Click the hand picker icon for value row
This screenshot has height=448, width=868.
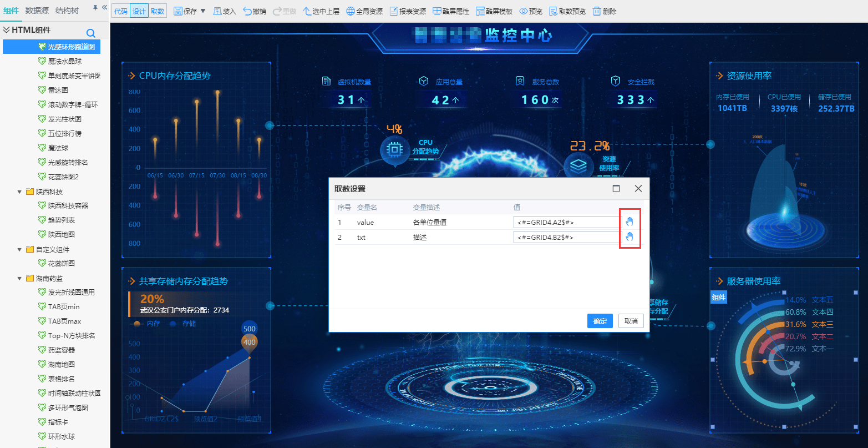coord(630,222)
